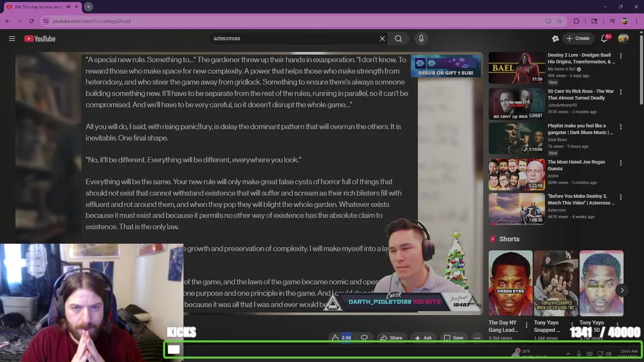Bookmark this page with the star
644x362 pixels.
[x=559, y=21]
